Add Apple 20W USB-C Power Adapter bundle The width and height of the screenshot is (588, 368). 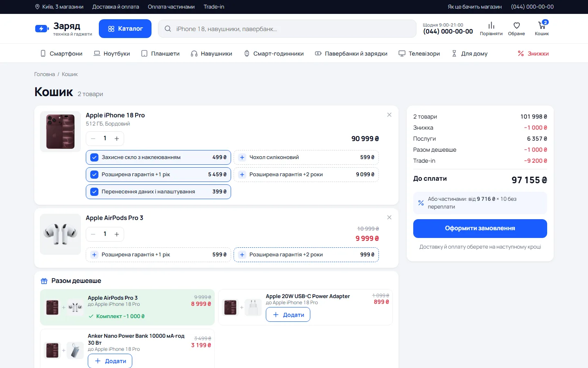click(x=288, y=315)
